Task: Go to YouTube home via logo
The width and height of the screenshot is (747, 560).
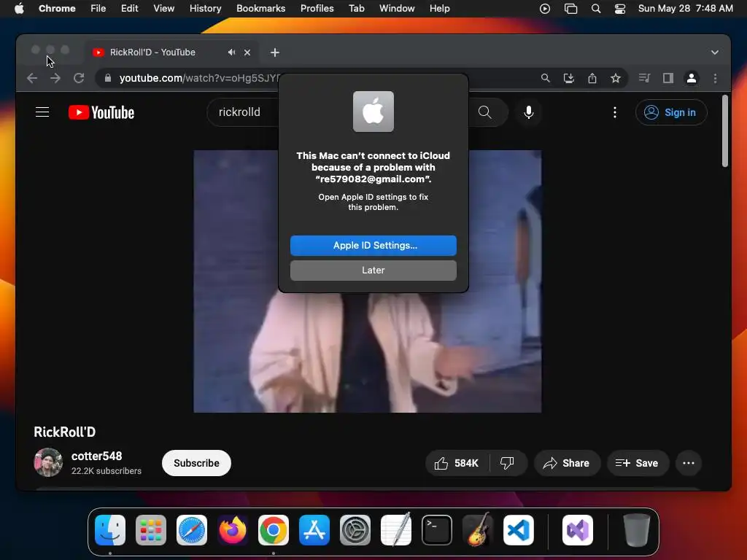Action: (101, 112)
